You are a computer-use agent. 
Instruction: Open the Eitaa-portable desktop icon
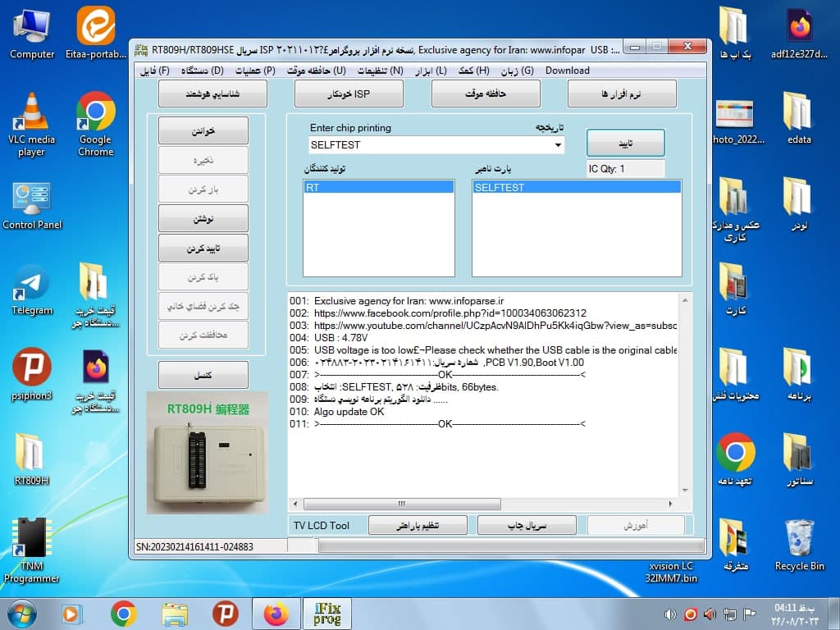pos(96,32)
